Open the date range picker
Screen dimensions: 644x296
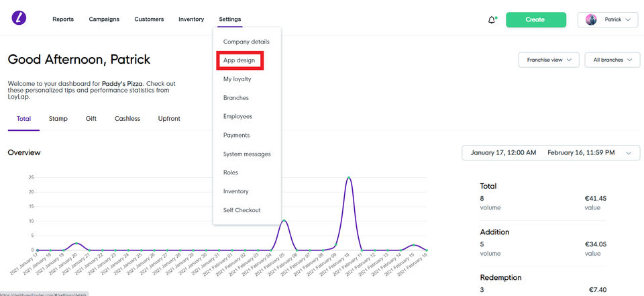[x=550, y=153]
